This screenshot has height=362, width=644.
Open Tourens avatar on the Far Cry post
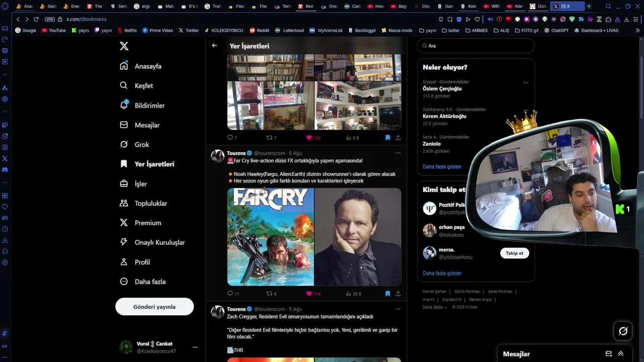click(217, 156)
